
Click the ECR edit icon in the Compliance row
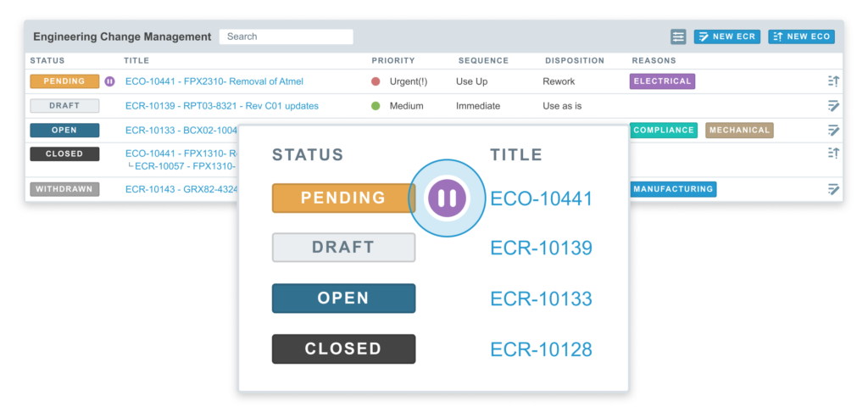point(833,131)
